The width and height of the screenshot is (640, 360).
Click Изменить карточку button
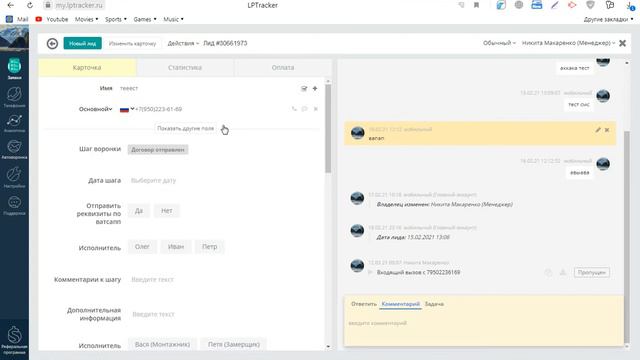click(132, 43)
